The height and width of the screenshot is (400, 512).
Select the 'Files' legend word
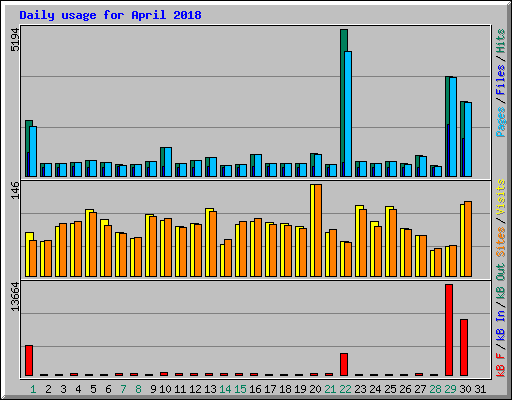[x=500, y=80]
